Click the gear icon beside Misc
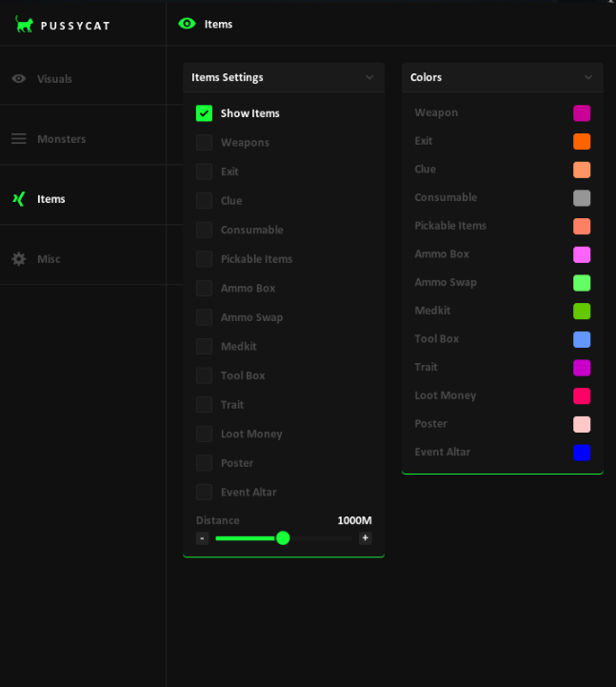Screen dimensions: 616x687 point(19,259)
